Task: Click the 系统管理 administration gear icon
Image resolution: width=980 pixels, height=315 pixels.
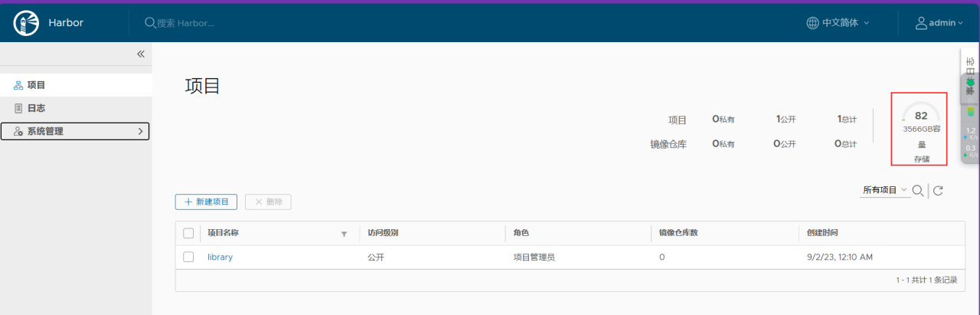Action: click(18, 131)
